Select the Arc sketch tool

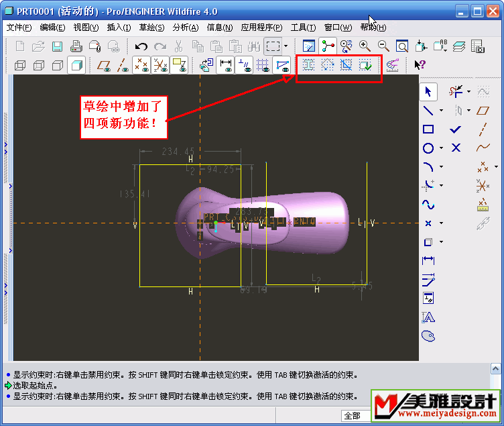(428, 166)
